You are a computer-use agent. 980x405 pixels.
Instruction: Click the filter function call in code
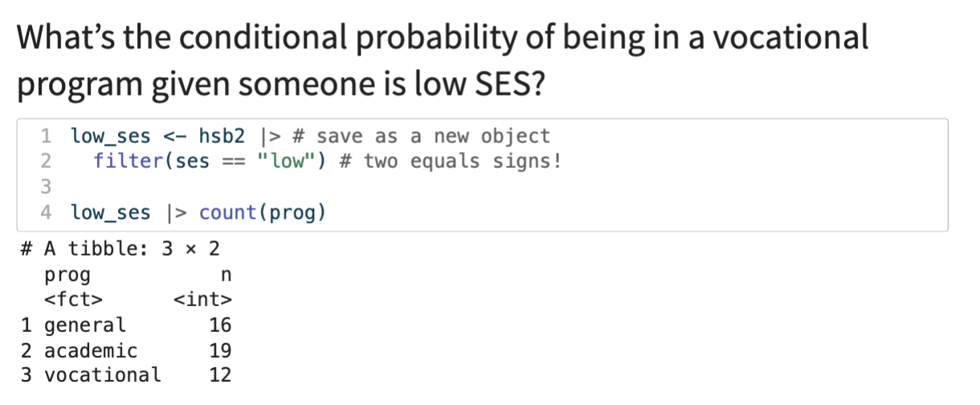pos(129,162)
